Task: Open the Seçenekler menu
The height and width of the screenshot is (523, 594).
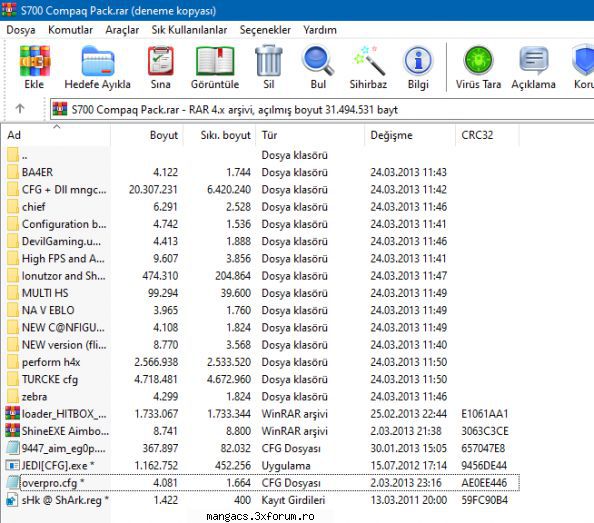Action: tap(265, 30)
